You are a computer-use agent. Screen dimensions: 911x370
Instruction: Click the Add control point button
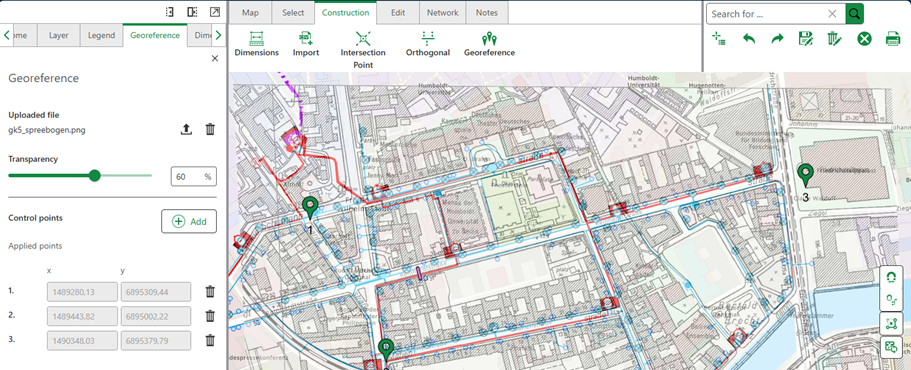click(x=189, y=221)
